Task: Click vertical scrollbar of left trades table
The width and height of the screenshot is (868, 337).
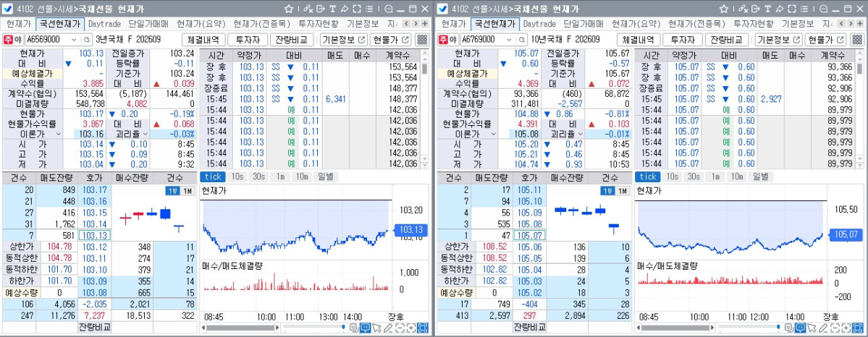Action: 425,68
